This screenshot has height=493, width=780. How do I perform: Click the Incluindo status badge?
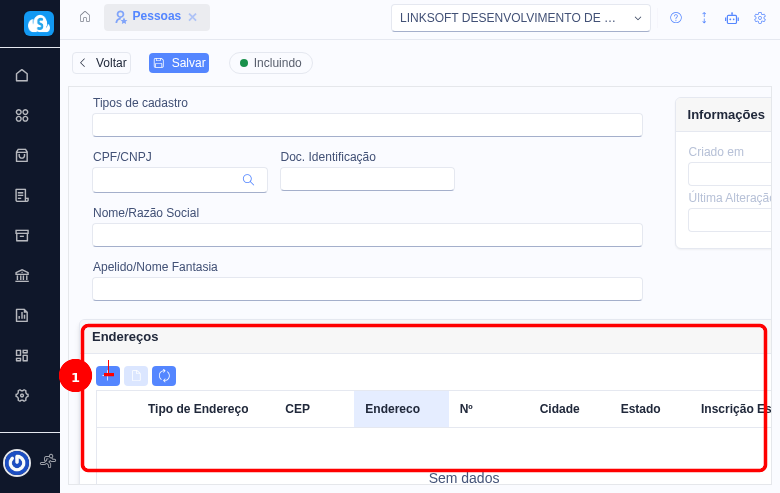click(x=271, y=63)
